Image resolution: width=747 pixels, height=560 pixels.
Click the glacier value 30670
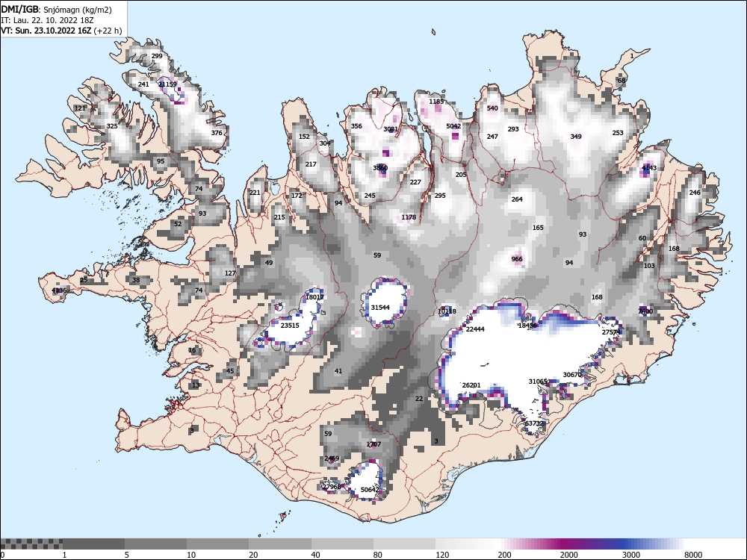[572, 375]
